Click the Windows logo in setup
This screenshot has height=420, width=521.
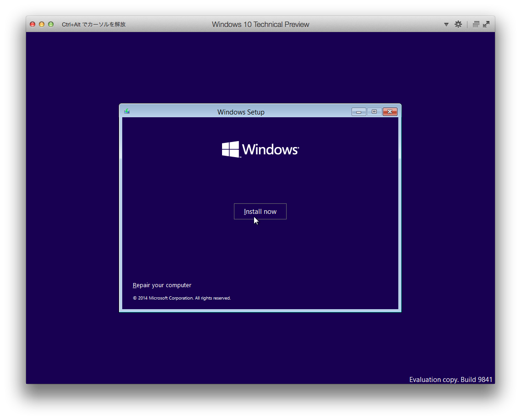[x=260, y=149]
